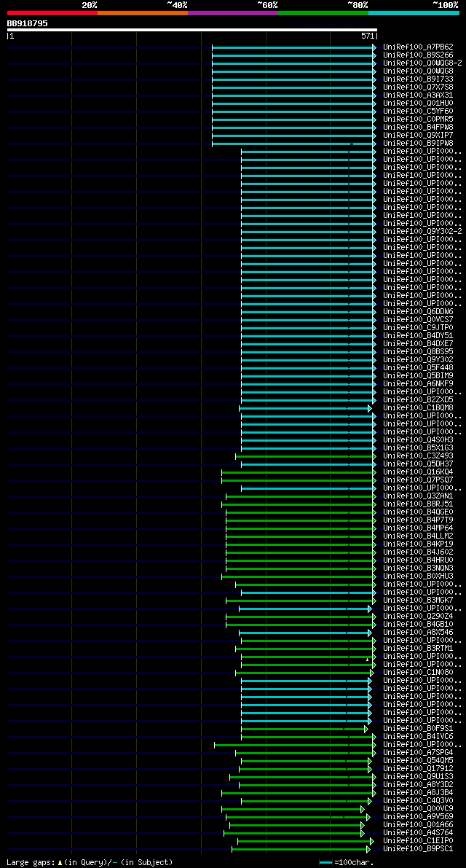466x868 pixels.
Task: Click UniRef100_B3RTM1 hit label
Action: pos(418,648)
